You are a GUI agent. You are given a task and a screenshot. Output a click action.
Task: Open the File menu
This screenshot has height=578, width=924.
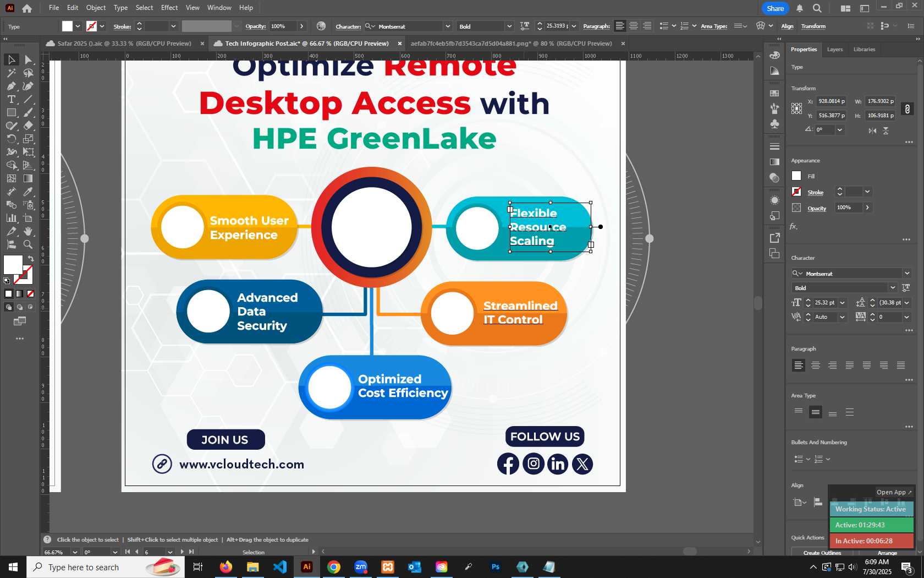pyautogui.click(x=53, y=8)
